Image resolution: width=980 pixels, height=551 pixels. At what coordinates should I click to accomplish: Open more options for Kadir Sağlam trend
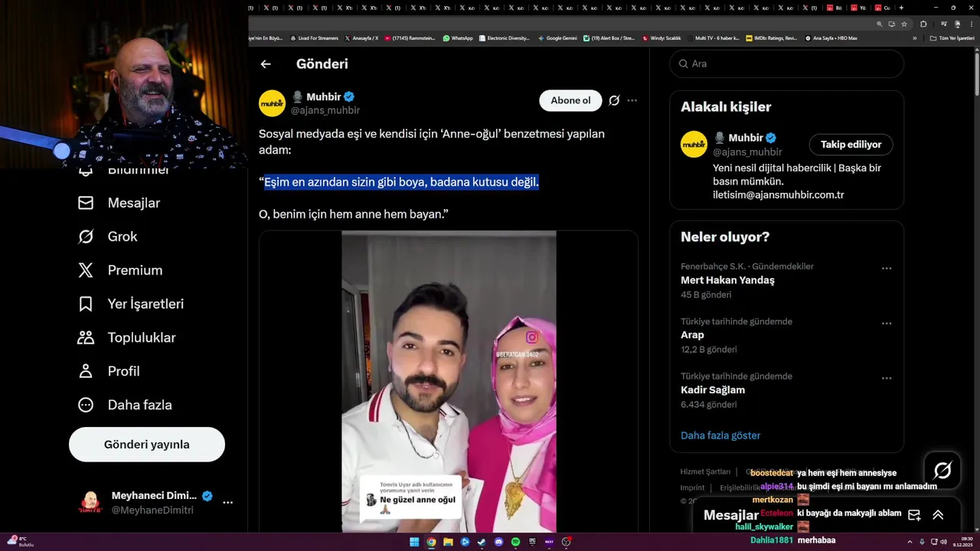tap(887, 378)
